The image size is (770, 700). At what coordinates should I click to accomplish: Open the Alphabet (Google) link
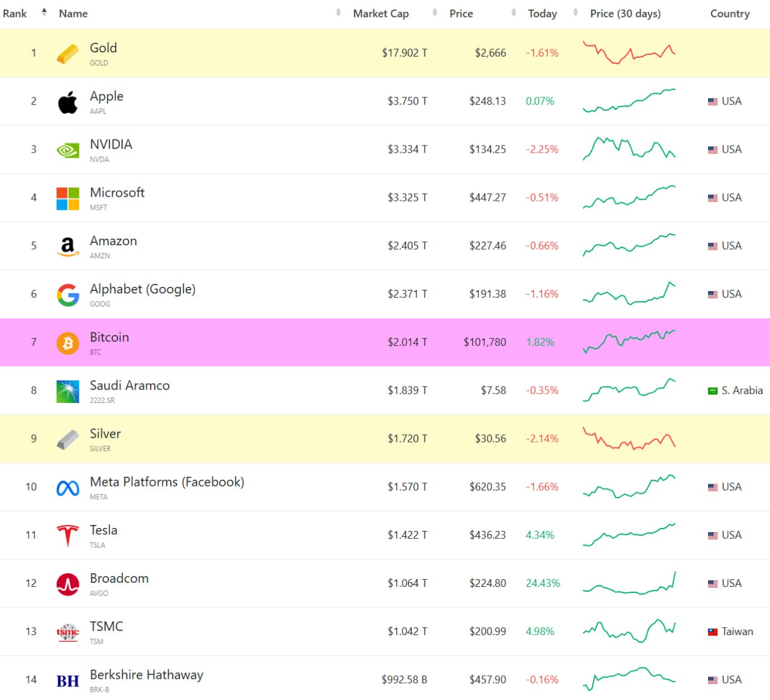point(143,289)
